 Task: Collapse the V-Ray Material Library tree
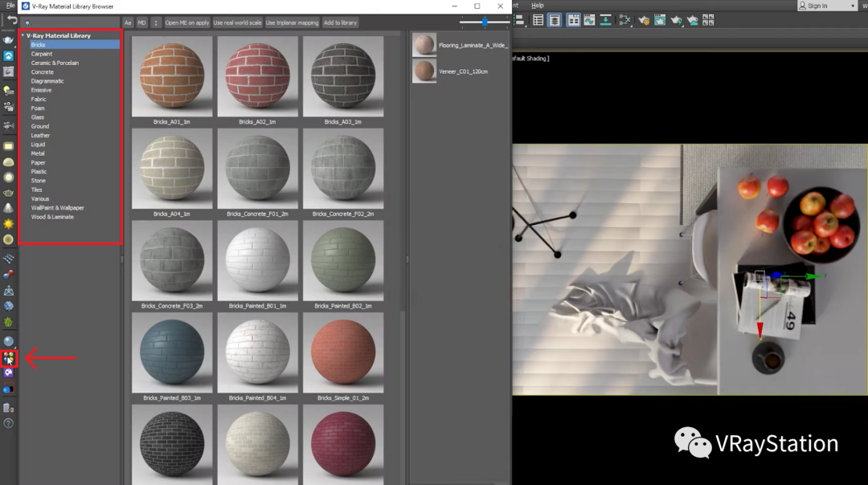tap(23, 36)
